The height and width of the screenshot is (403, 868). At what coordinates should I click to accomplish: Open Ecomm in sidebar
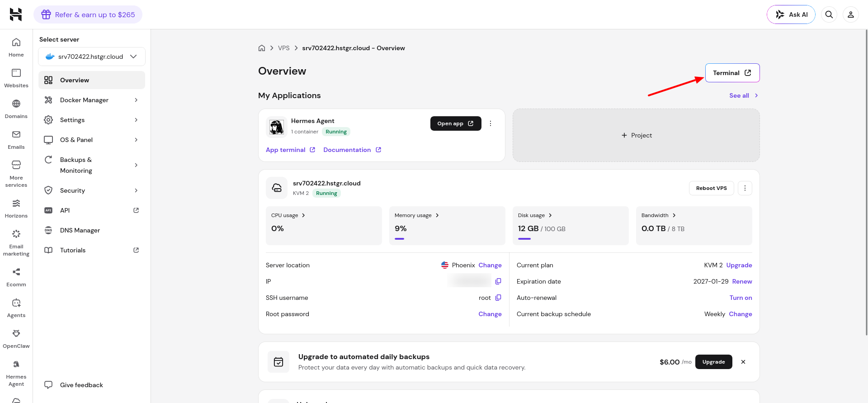click(16, 277)
